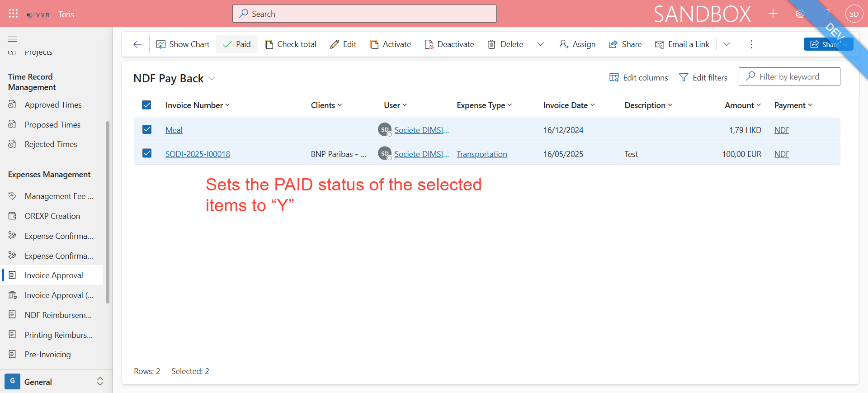Open Payment column menu
The image size is (868, 393).
click(793, 105)
